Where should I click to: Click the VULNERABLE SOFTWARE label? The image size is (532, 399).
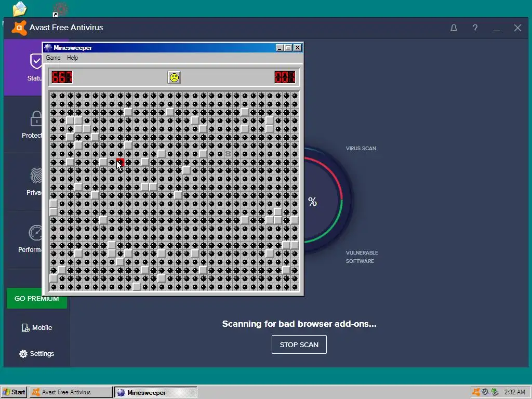[x=362, y=257]
